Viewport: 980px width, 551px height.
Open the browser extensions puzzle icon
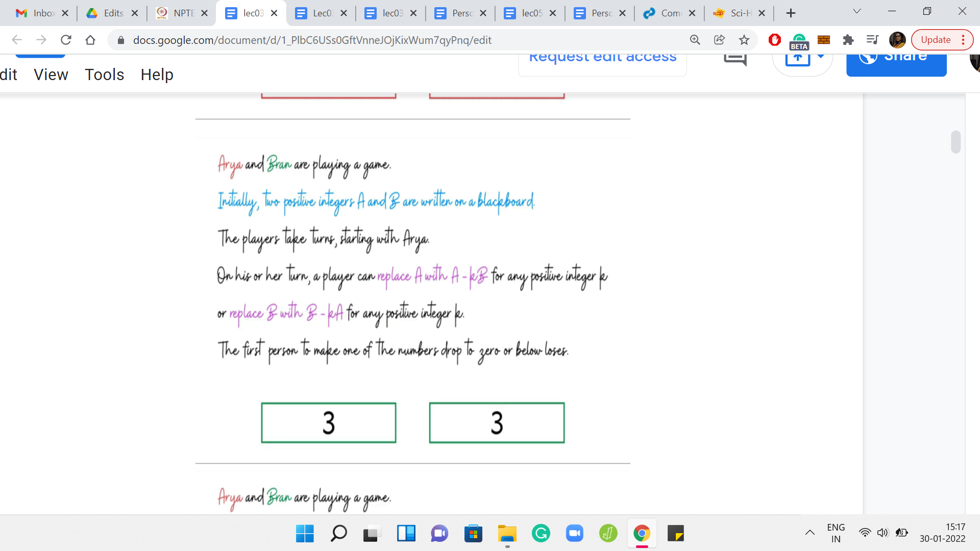(x=848, y=40)
